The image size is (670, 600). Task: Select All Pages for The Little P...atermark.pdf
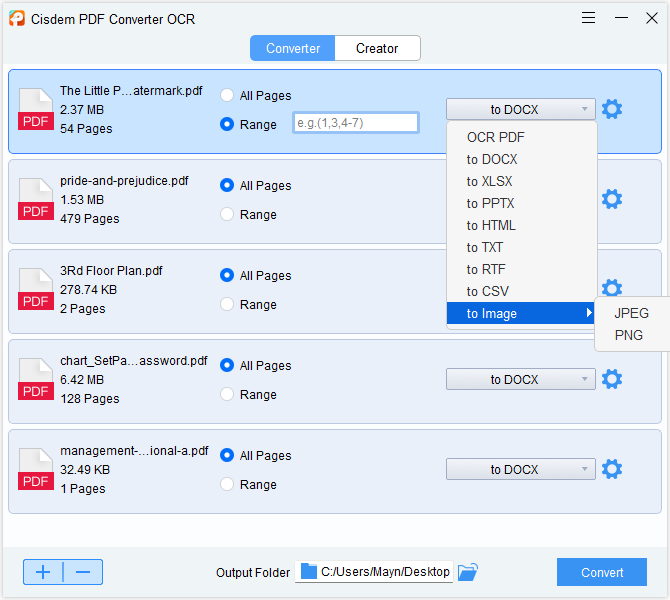coord(227,95)
